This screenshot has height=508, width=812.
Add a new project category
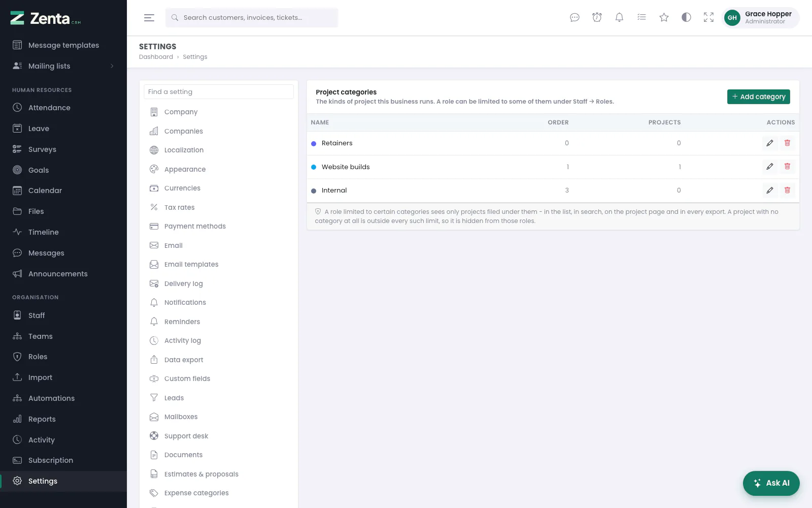758,97
